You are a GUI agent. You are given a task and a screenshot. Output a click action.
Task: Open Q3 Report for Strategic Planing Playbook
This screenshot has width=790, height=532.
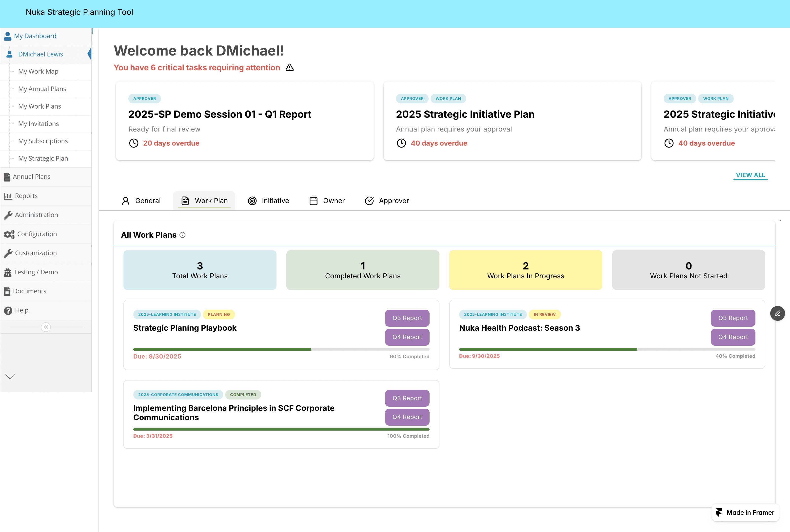coord(407,318)
